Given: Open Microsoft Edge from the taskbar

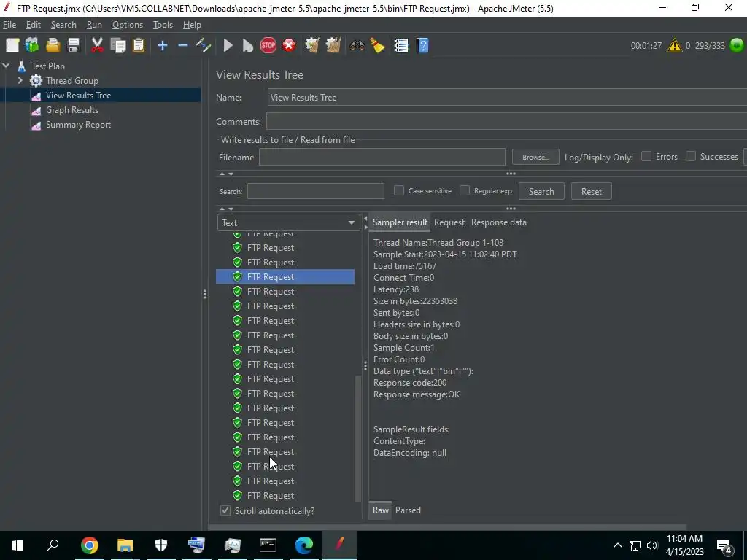Looking at the screenshot, I should (x=303, y=545).
